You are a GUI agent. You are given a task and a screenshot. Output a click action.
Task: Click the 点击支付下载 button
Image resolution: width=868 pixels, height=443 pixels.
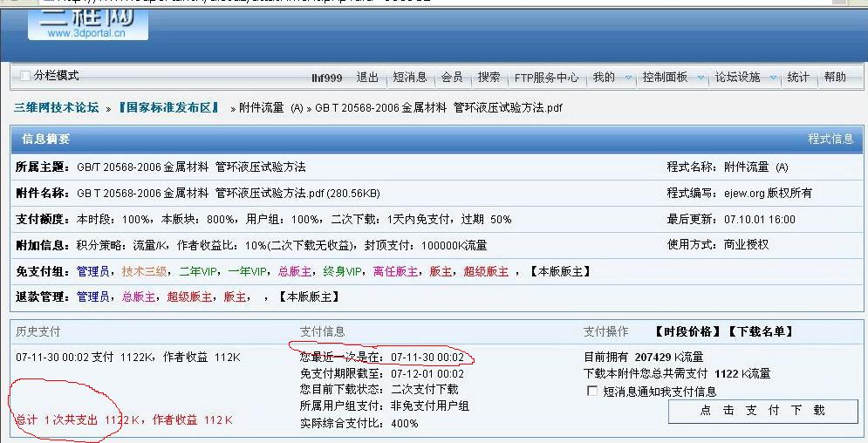pyautogui.click(x=764, y=411)
